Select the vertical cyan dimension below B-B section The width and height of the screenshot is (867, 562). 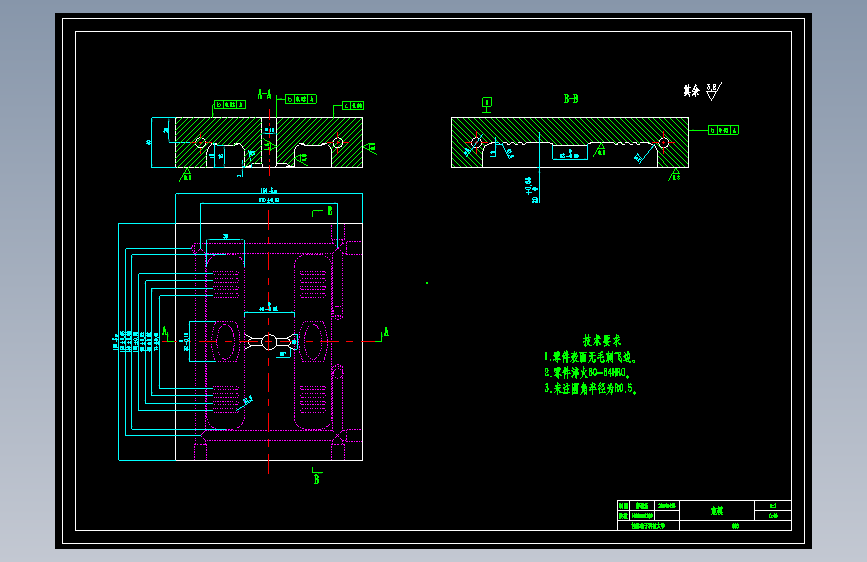tap(532, 190)
